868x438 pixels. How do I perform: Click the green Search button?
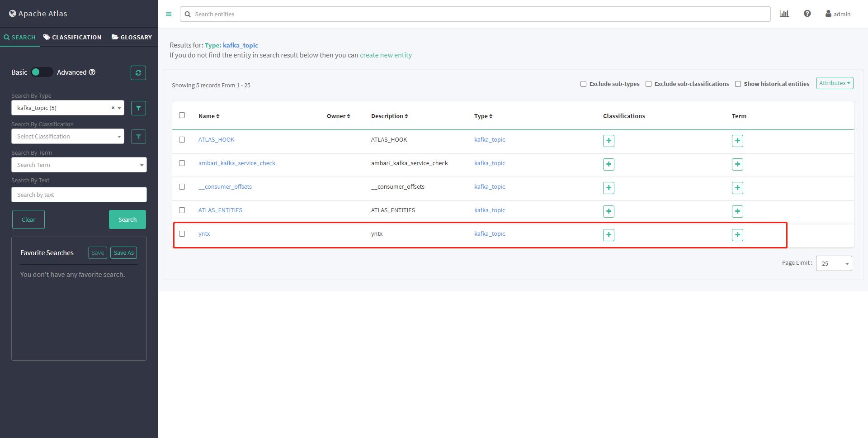tap(127, 219)
